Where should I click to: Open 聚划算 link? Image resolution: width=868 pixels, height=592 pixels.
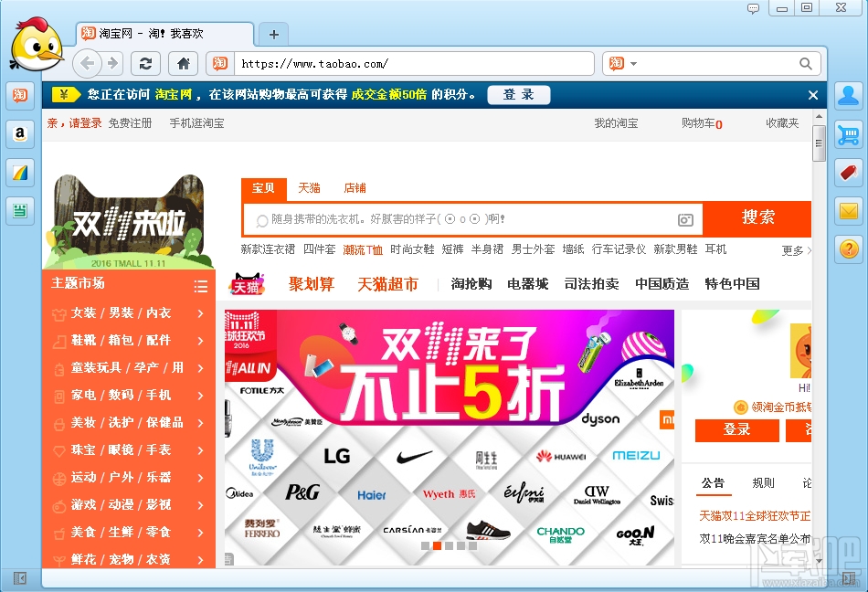click(x=312, y=284)
